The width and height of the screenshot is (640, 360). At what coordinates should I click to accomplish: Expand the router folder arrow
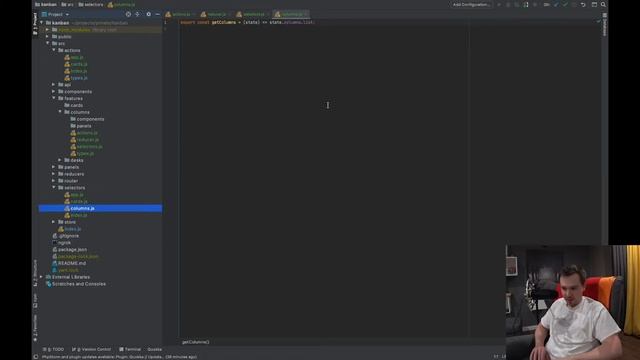click(x=54, y=181)
